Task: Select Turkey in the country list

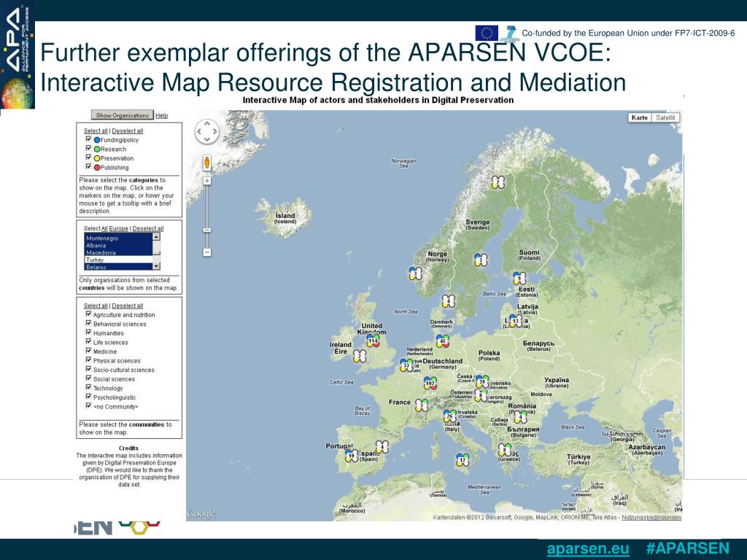Action: tap(119, 260)
